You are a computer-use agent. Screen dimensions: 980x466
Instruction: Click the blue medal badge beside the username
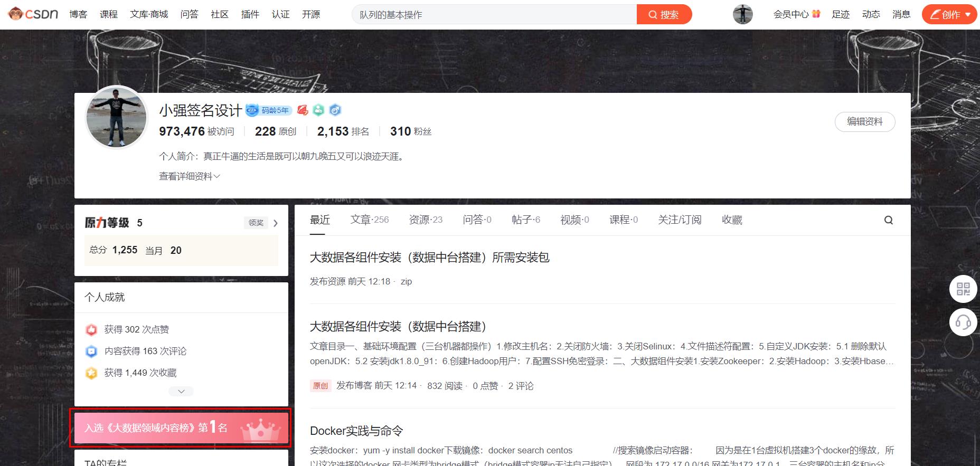(x=335, y=110)
